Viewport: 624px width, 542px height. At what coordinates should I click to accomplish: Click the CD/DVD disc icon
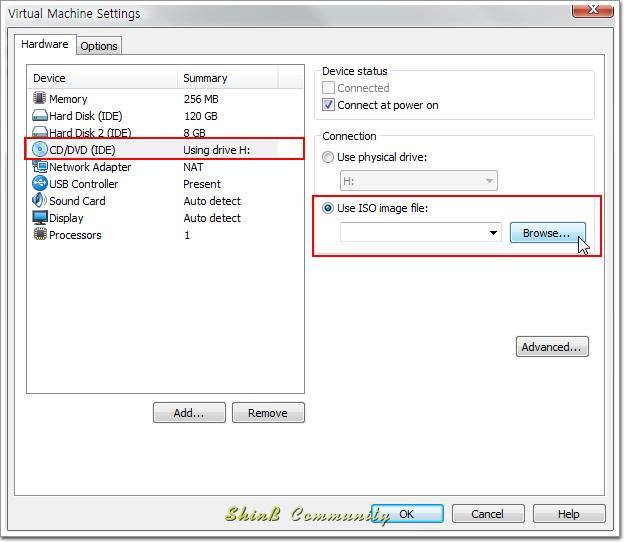[40, 149]
